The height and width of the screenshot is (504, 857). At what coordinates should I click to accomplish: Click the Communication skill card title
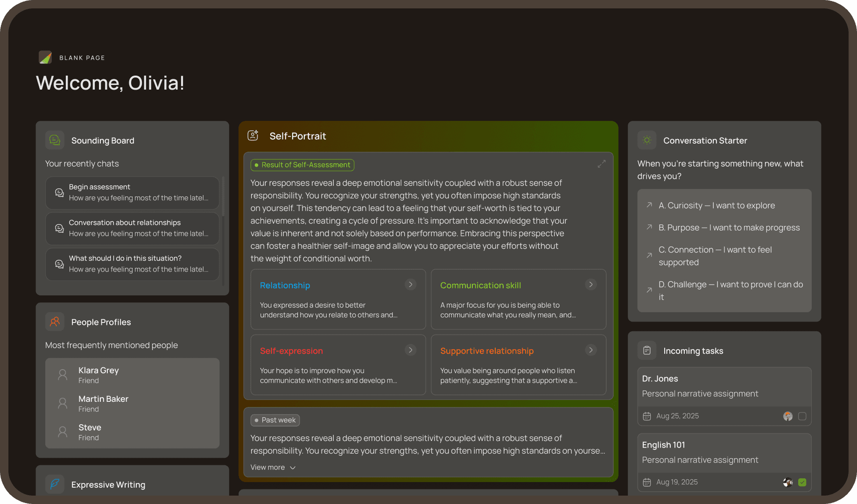coord(480,285)
